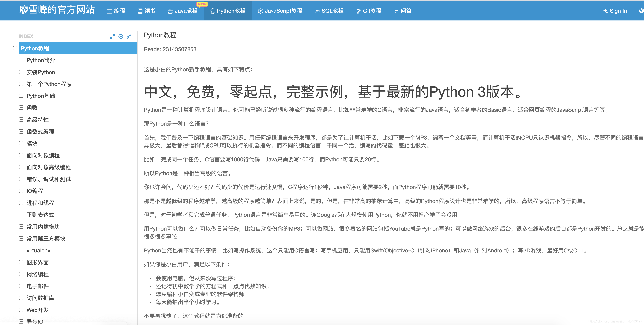The image size is (644, 325).
Task: Click the terminal icon before 编程
Action: [110, 11]
